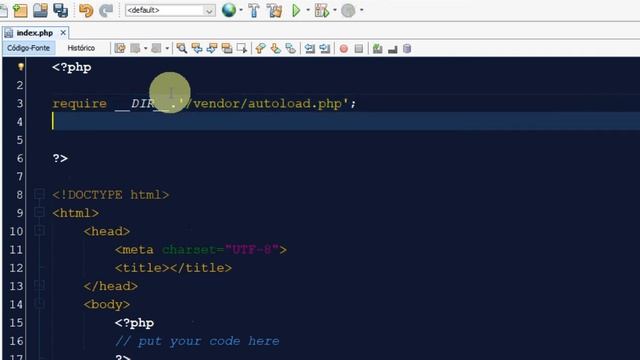Viewport: 640px width, 360px height.
Task: Click the require vendor/autoload.php code line
Action: (x=204, y=104)
